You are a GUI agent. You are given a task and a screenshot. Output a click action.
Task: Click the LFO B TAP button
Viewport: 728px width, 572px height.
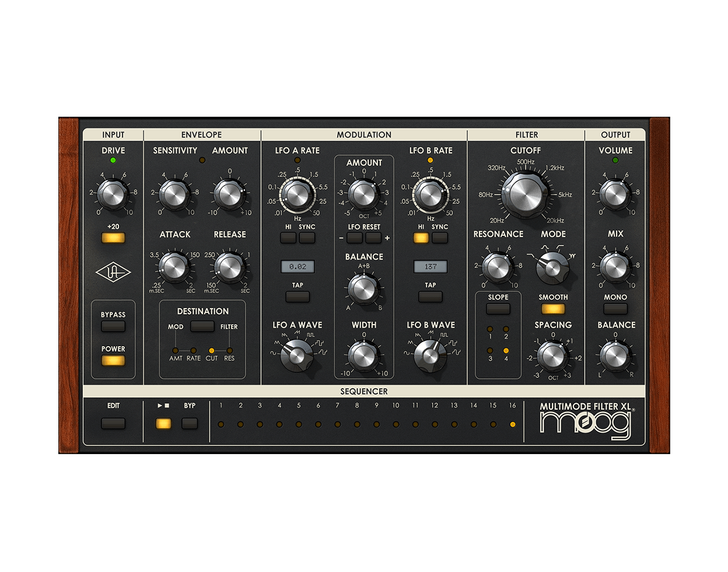pos(430,297)
